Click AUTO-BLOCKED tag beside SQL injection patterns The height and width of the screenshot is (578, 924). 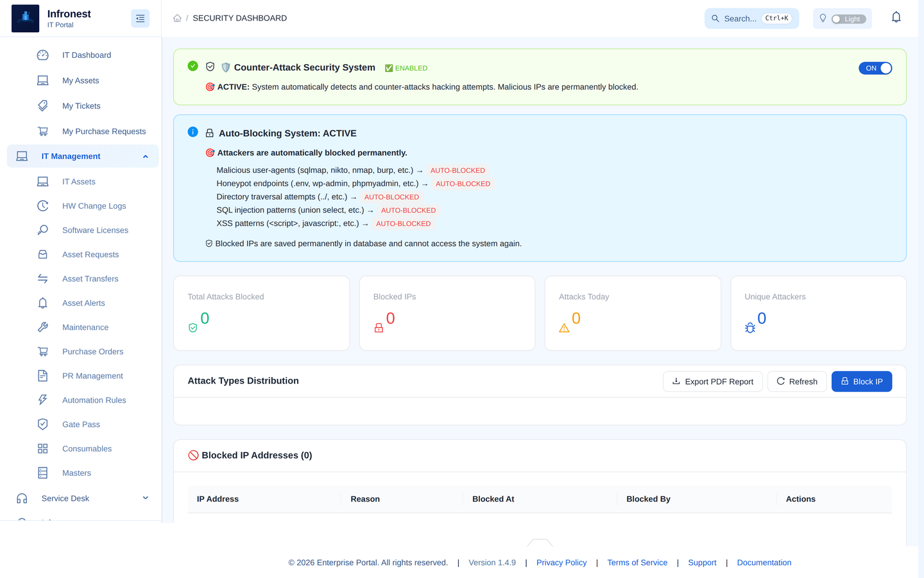click(408, 211)
